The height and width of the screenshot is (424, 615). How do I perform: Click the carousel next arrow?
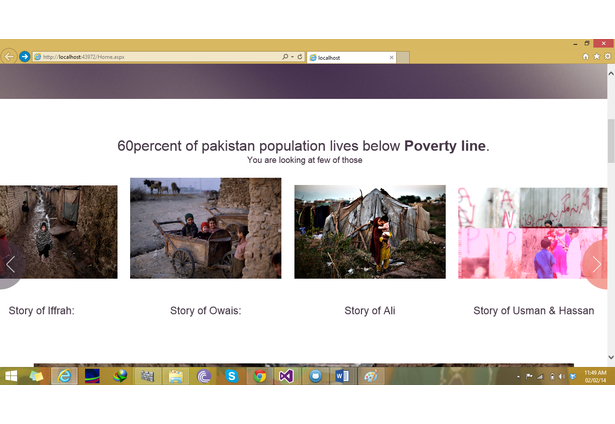coord(596,264)
